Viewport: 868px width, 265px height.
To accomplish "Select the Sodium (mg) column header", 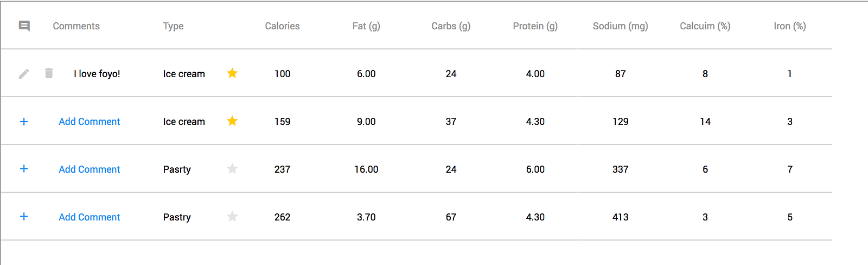I will tap(620, 26).
